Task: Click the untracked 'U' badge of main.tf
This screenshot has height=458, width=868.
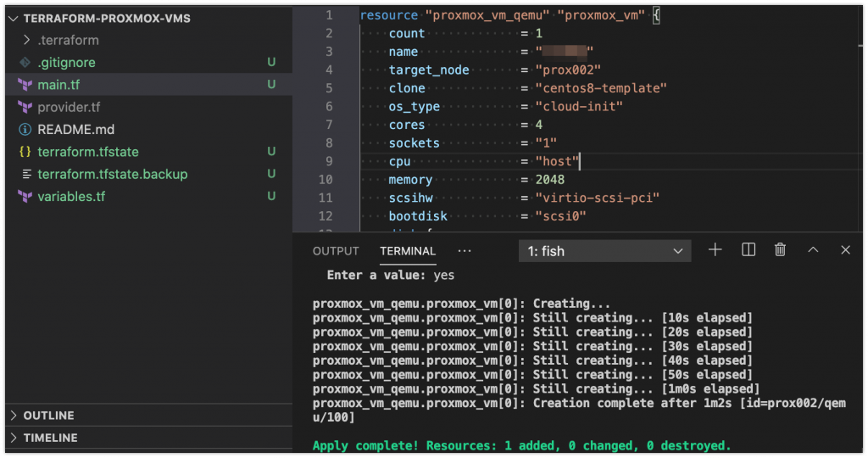Action: click(271, 85)
